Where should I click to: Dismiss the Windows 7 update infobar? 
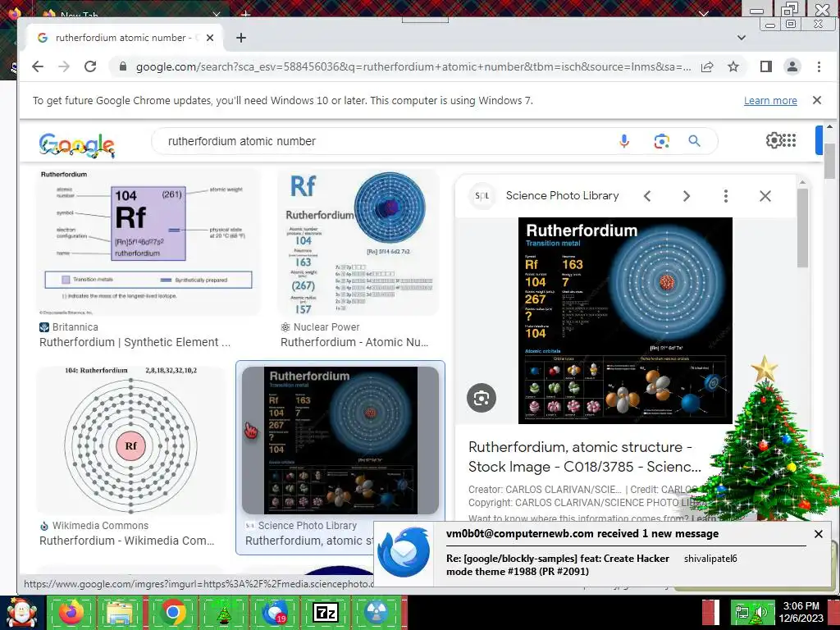click(817, 100)
